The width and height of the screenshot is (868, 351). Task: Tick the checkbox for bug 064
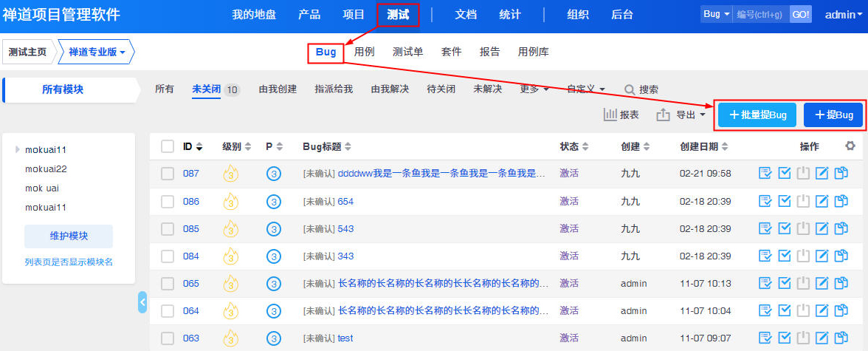click(x=167, y=310)
